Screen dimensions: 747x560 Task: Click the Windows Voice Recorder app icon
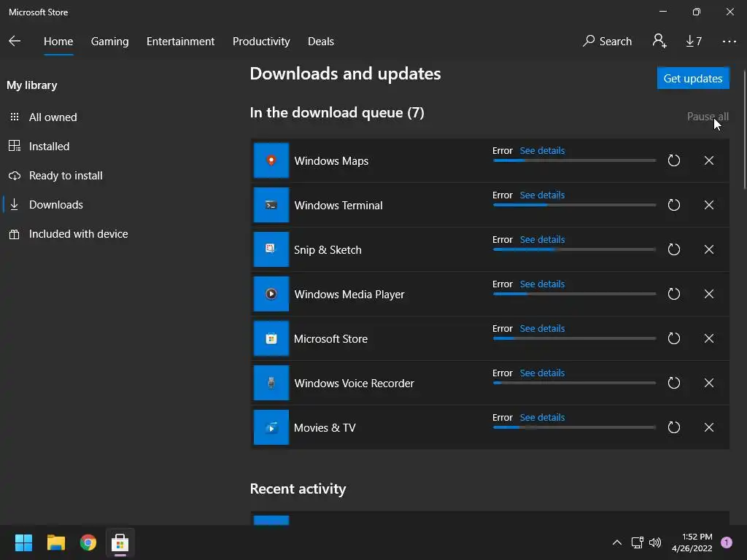pyautogui.click(x=271, y=383)
